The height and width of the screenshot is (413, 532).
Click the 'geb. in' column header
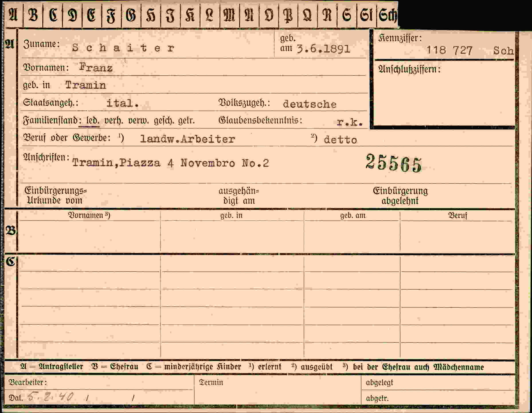pyautogui.click(x=231, y=216)
